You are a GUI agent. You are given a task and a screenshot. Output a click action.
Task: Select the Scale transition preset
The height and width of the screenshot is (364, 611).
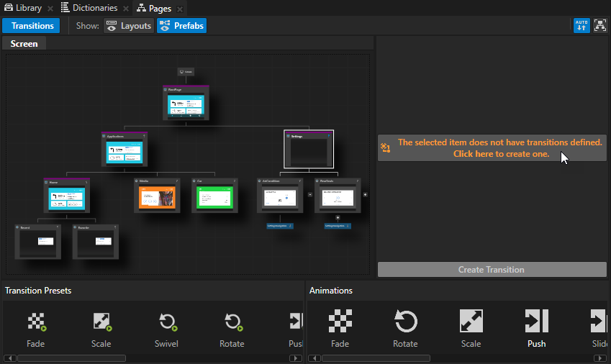pos(101,322)
